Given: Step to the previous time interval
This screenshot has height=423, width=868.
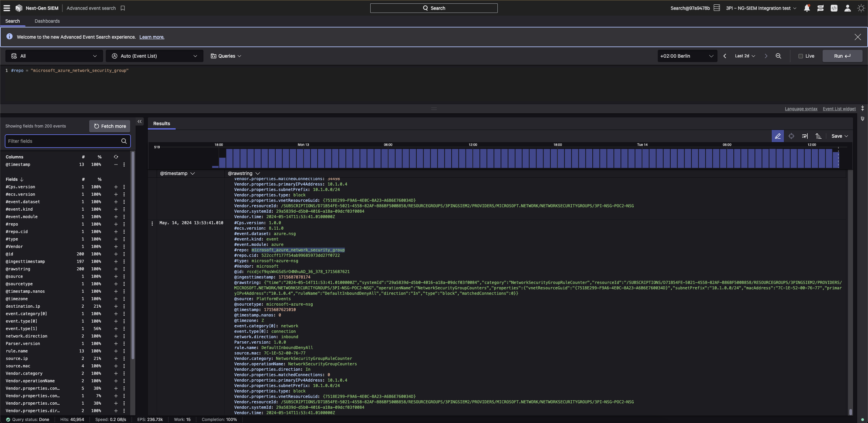Looking at the screenshot, I should (x=725, y=56).
